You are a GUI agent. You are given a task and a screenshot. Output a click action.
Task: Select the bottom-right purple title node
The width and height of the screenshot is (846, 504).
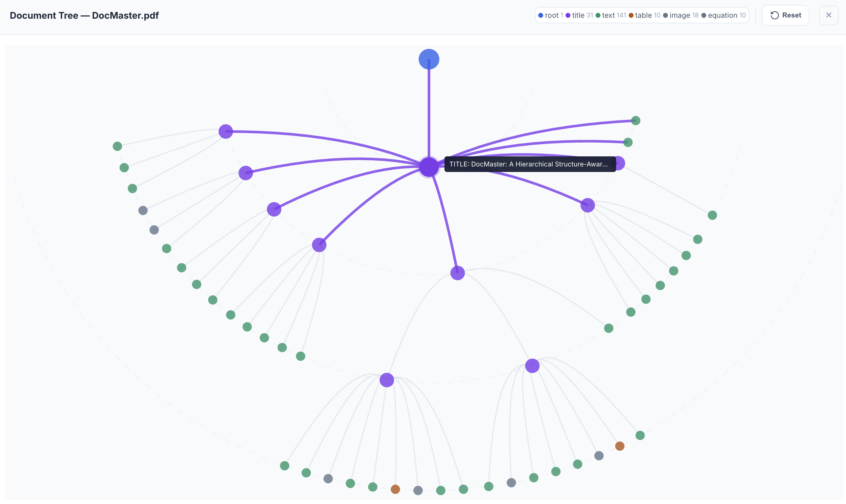click(532, 366)
